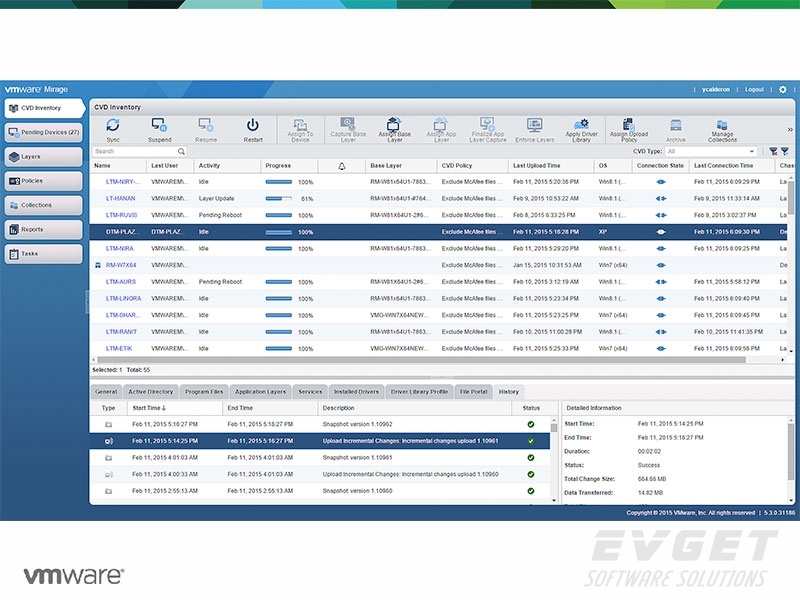The image size is (800, 600).
Task: Click connection state icon for LT-HANAN
Action: (661, 198)
